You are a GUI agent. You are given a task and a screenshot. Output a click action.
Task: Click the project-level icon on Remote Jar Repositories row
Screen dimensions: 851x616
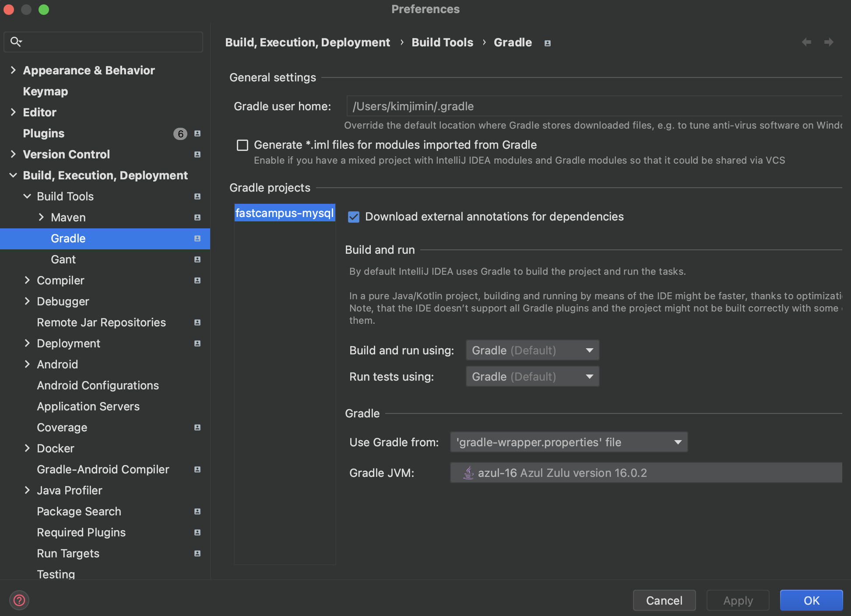click(x=197, y=322)
